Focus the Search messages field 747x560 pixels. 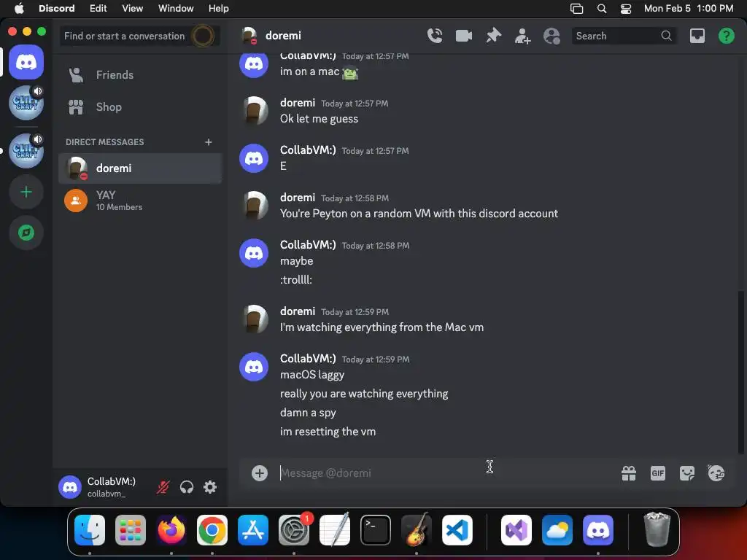624,36
